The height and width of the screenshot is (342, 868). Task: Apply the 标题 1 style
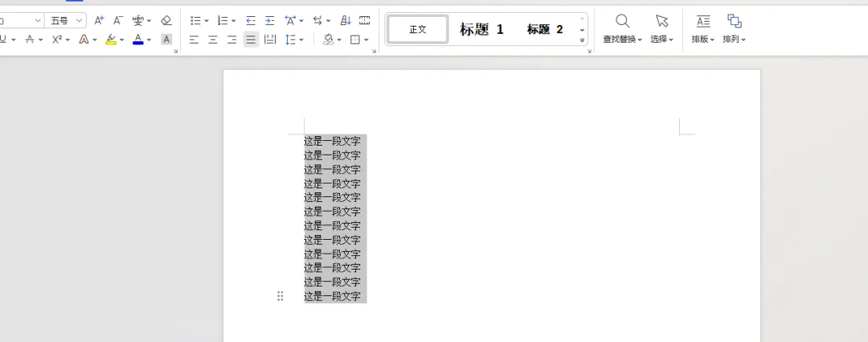481,30
